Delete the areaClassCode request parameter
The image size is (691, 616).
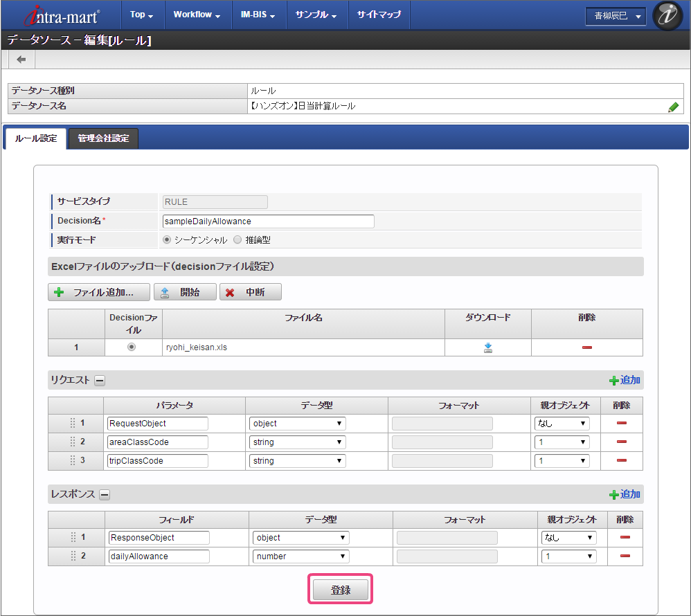[621, 442]
